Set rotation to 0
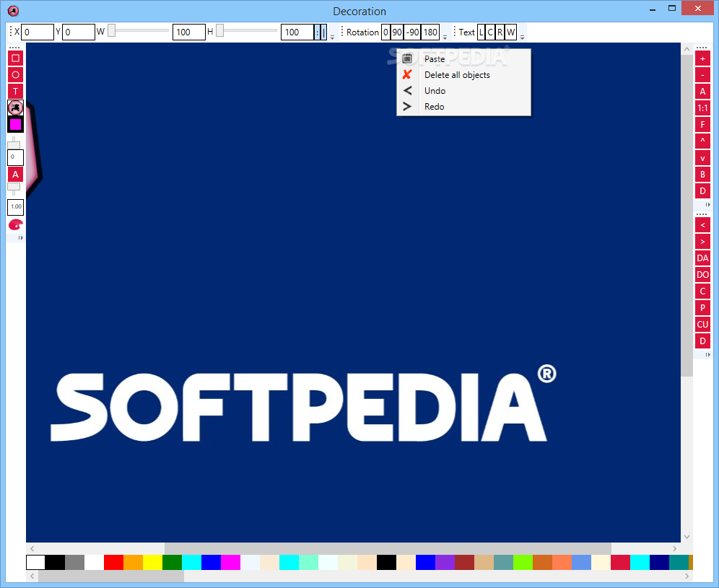 385,32
